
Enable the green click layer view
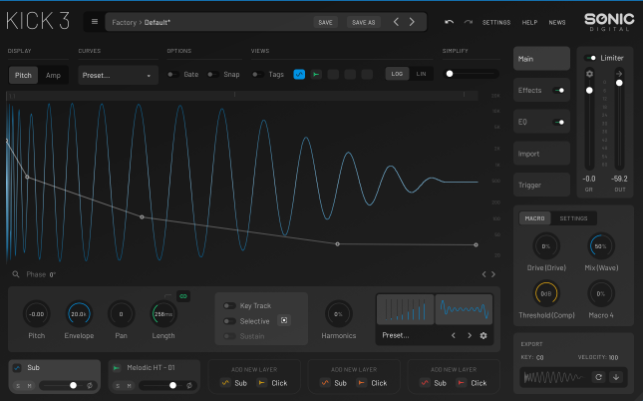click(316, 74)
